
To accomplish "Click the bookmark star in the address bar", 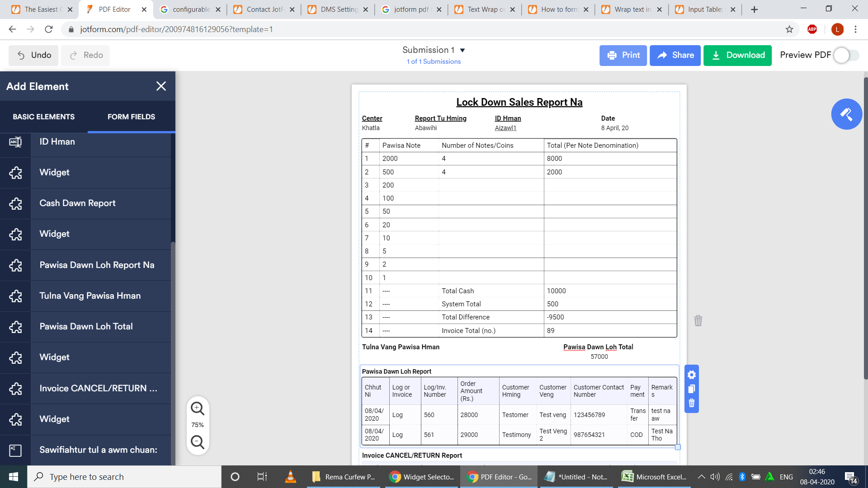I will pyautogui.click(x=790, y=29).
